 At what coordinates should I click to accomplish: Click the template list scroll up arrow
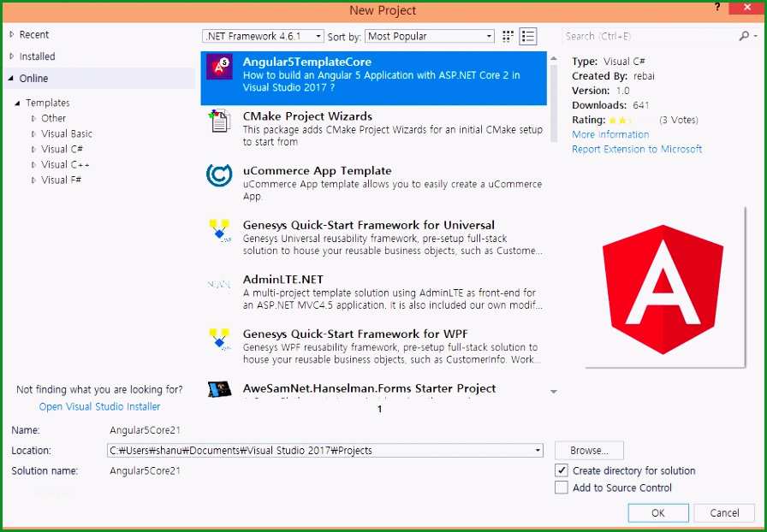point(554,58)
